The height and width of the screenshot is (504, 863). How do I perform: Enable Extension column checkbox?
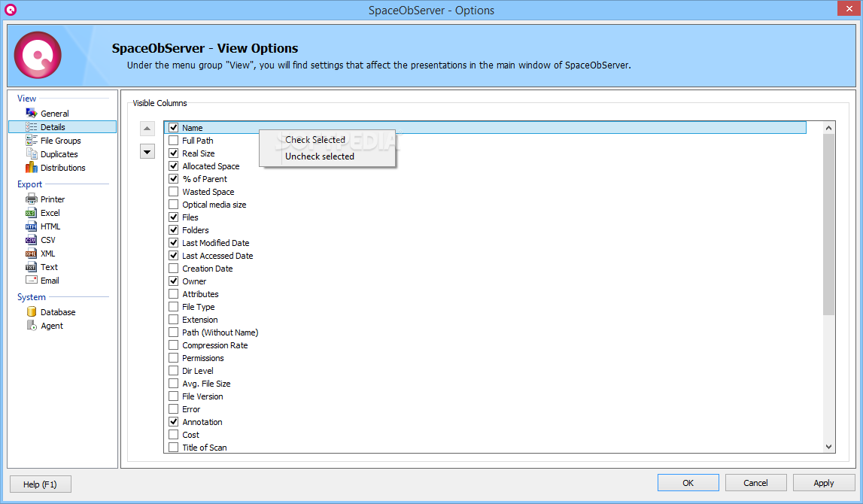point(173,320)
